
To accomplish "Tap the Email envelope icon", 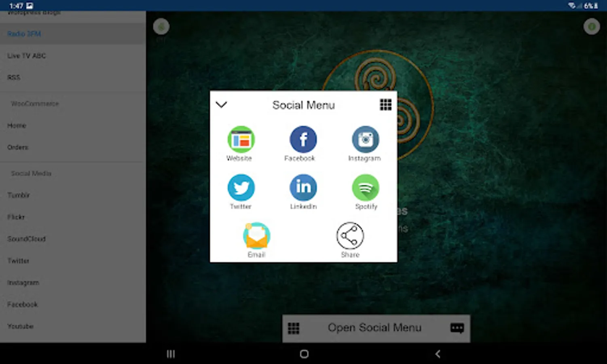I will (x=256, y=235).
